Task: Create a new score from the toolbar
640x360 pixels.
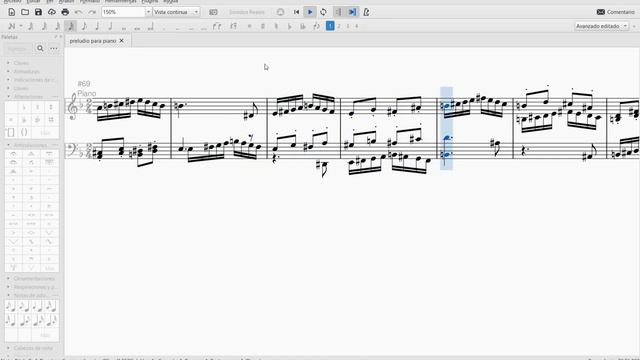Action: [12, 12]
